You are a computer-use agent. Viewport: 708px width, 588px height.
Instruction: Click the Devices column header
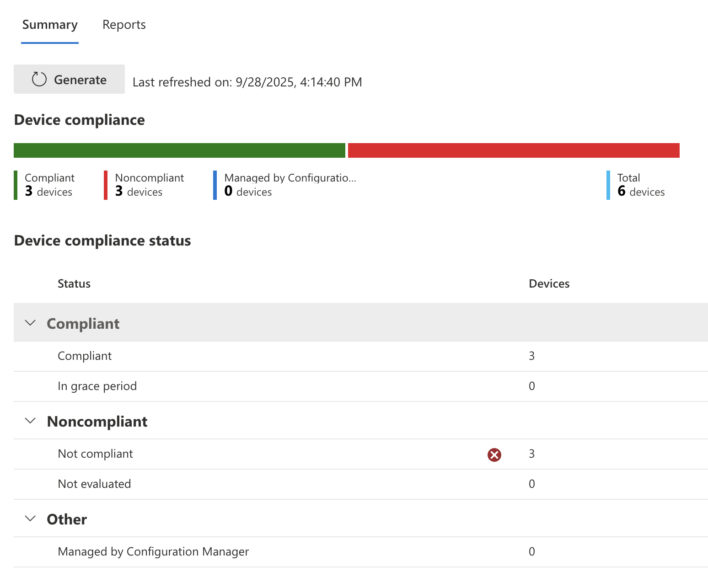tap(549, 283)
